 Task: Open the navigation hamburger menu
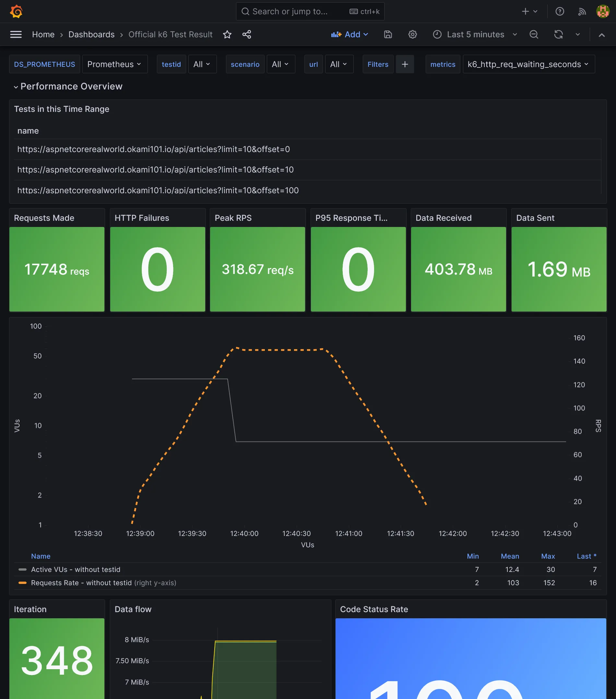pyautogui.click(x=16, y=34)
